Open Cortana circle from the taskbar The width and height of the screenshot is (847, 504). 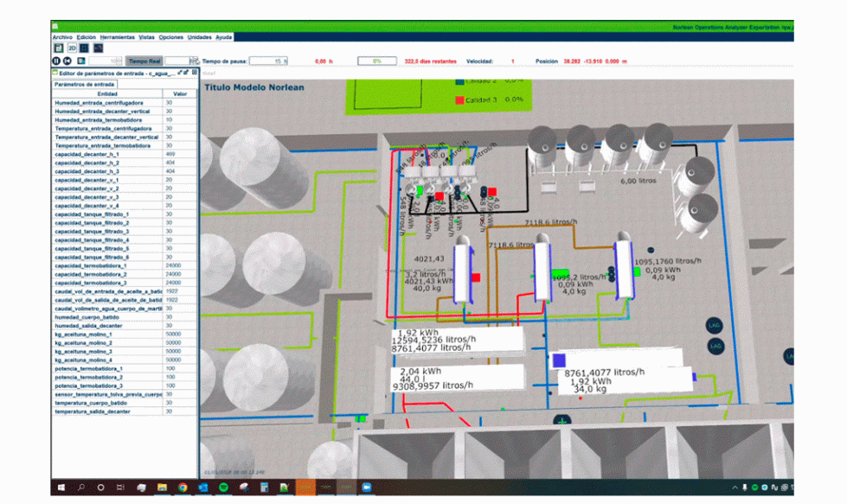coord(100,488)
